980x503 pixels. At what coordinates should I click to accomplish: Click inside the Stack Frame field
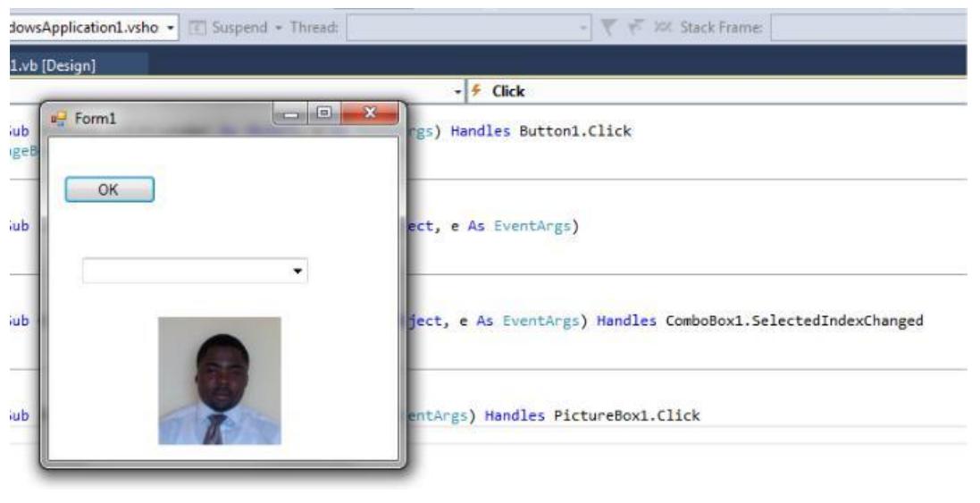coord(871,28)
